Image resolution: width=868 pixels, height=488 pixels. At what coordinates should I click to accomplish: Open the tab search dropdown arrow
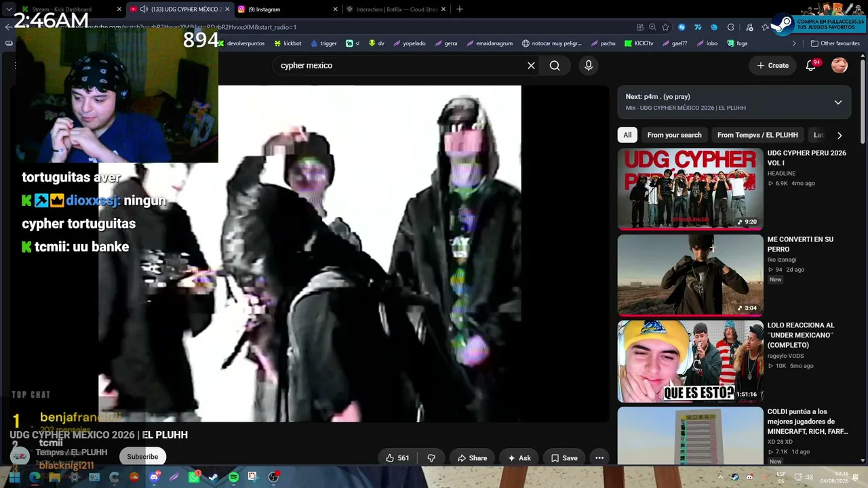click(9, 9)
